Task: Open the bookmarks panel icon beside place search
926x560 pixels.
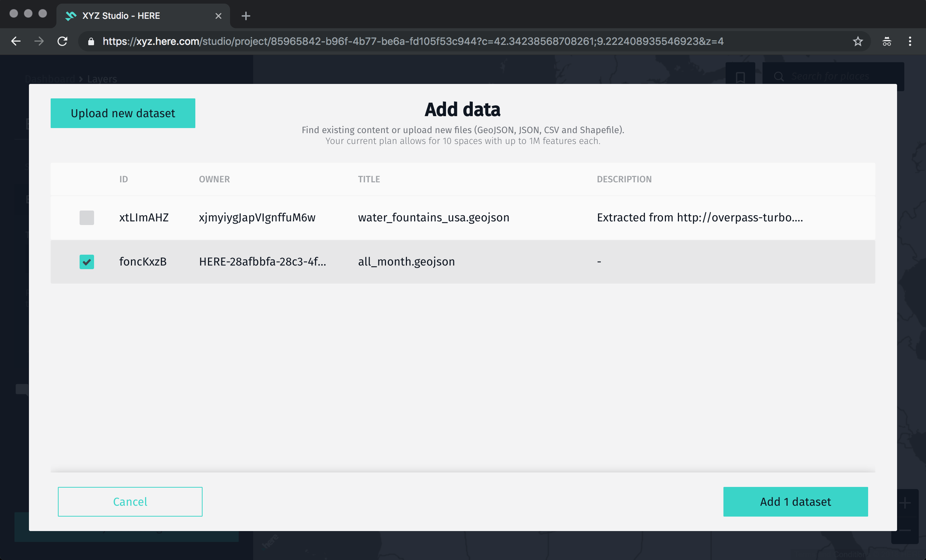Action: [x=740, y=77]
